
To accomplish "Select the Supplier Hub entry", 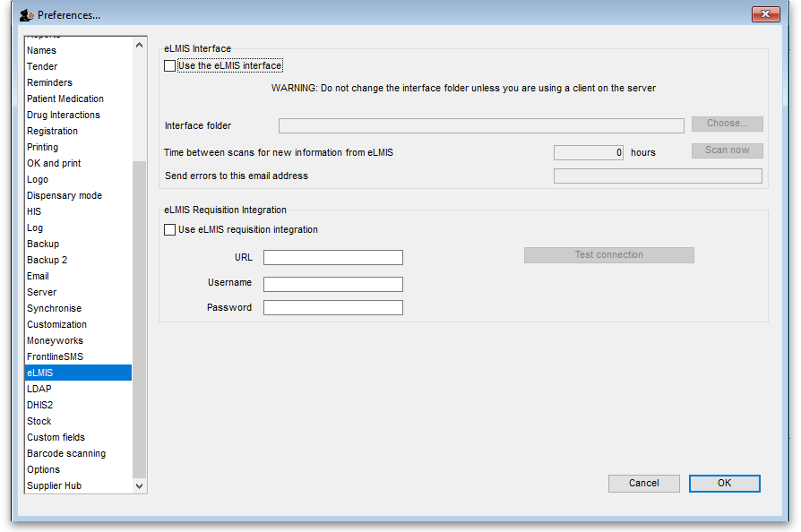I will [55, 485].
